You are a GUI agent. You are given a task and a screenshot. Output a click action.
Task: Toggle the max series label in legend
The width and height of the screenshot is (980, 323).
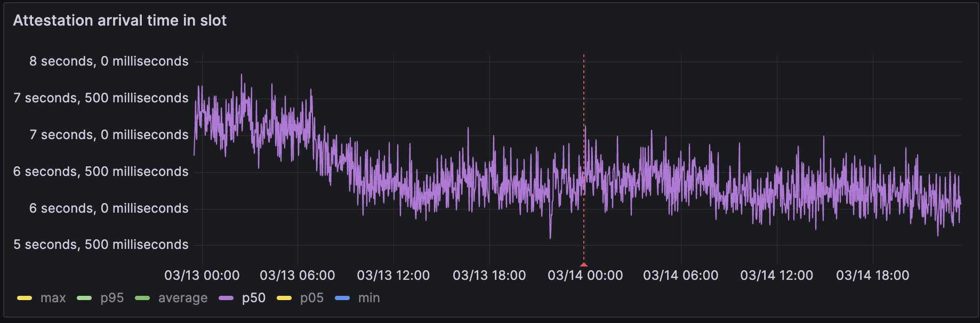(x=53, y=298)
